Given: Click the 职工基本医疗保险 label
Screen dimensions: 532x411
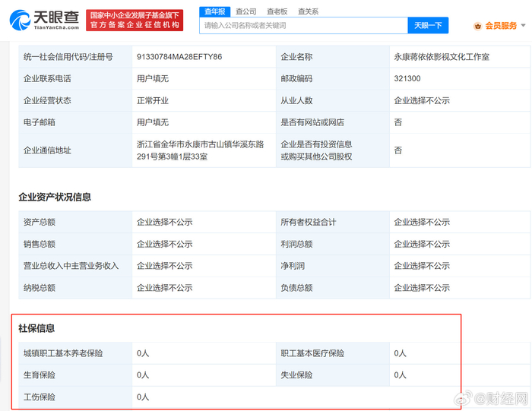Looking at the screenshot, I should point(312,353).
